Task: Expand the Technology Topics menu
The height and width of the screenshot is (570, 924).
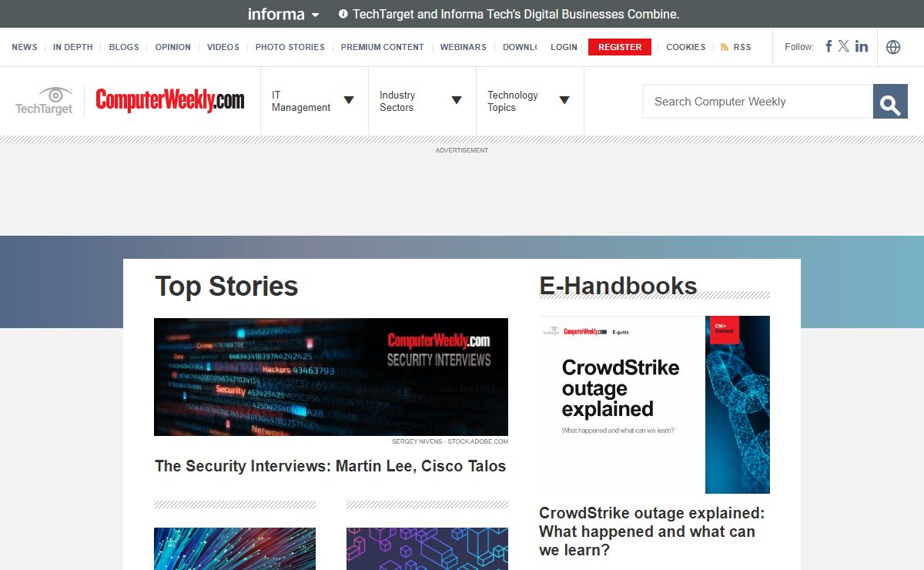Action: (529, 101)
